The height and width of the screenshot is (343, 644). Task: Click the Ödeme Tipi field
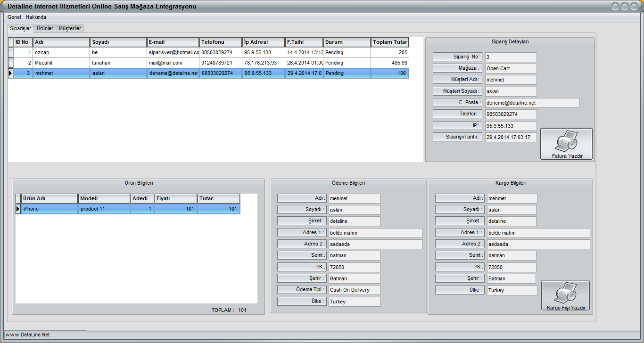(x=354, y=290)
